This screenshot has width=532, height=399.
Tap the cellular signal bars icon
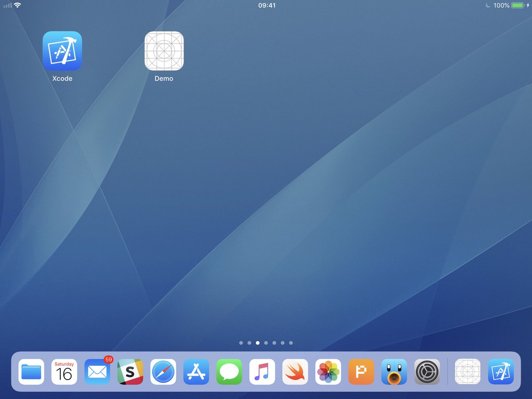click(8, 5)
